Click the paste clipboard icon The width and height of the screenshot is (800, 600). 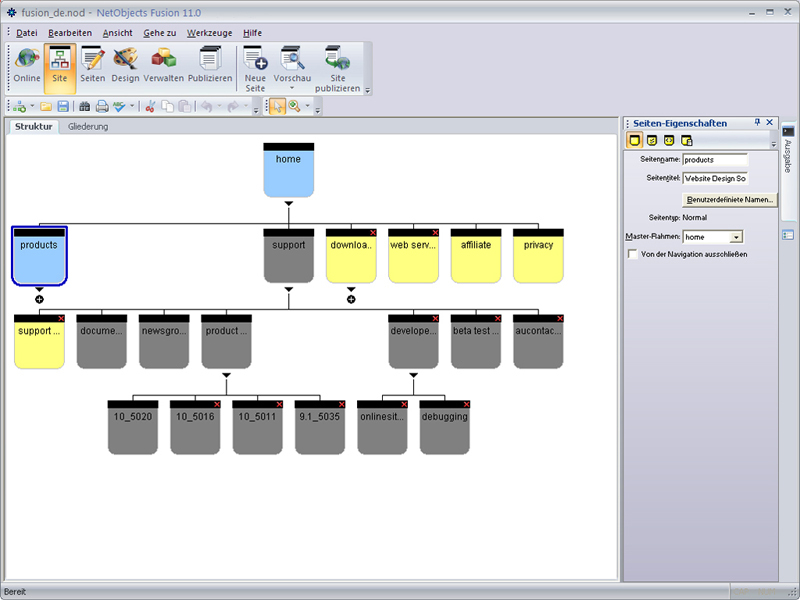pos(185,107)
